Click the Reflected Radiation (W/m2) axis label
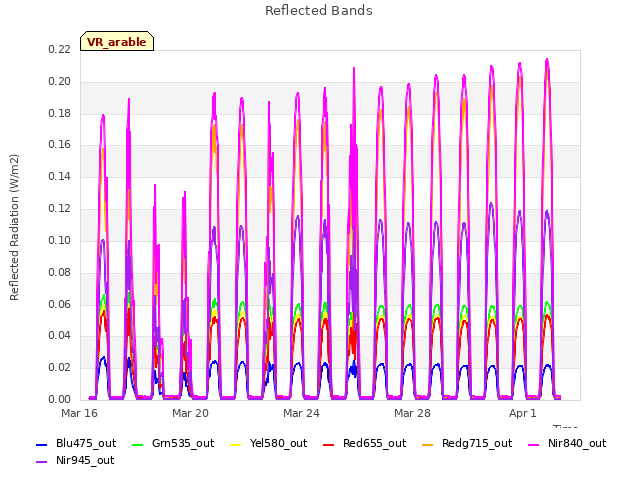 [15, 227]
